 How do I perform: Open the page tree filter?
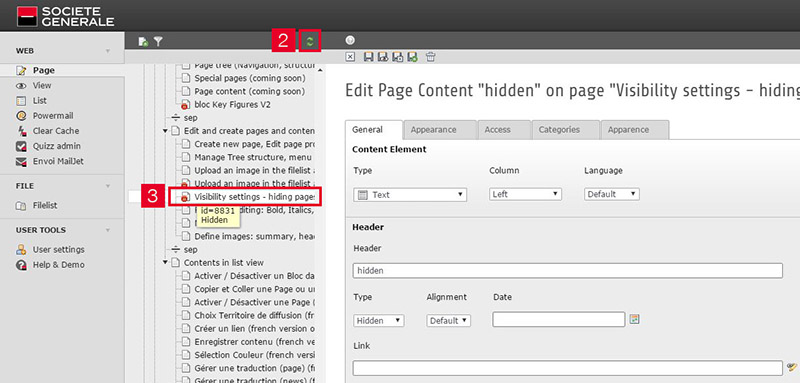pos(158,41)
